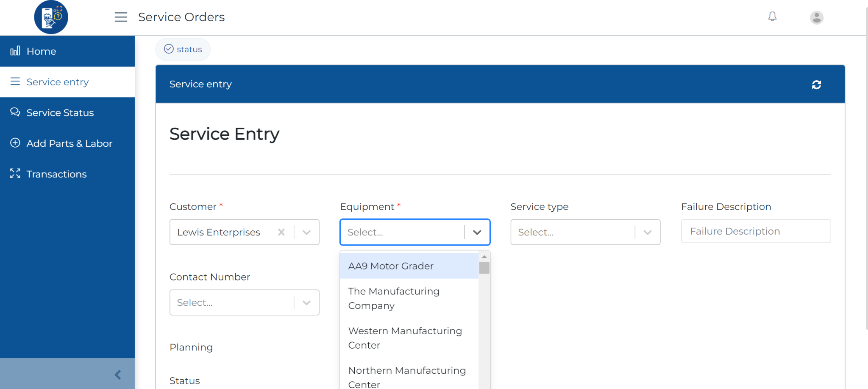Viewport: 868px width, 389px height.
Task: Click the app logo in the sidebar
Action: [x=51, y=17]
